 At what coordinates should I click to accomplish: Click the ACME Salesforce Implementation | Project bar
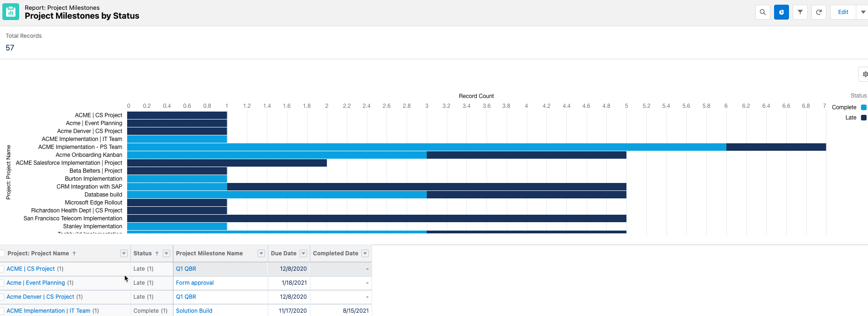pyautogui.click(x=227, y=163)
